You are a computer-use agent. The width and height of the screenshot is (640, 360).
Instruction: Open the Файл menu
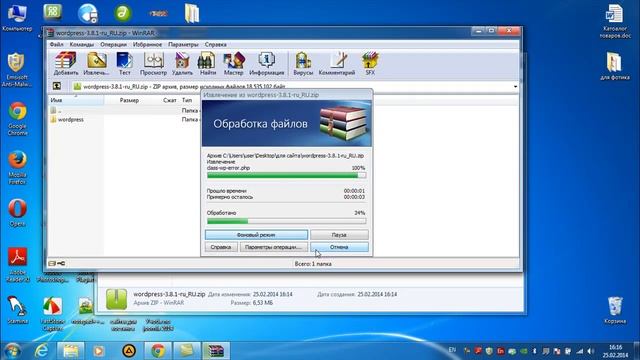56,44
